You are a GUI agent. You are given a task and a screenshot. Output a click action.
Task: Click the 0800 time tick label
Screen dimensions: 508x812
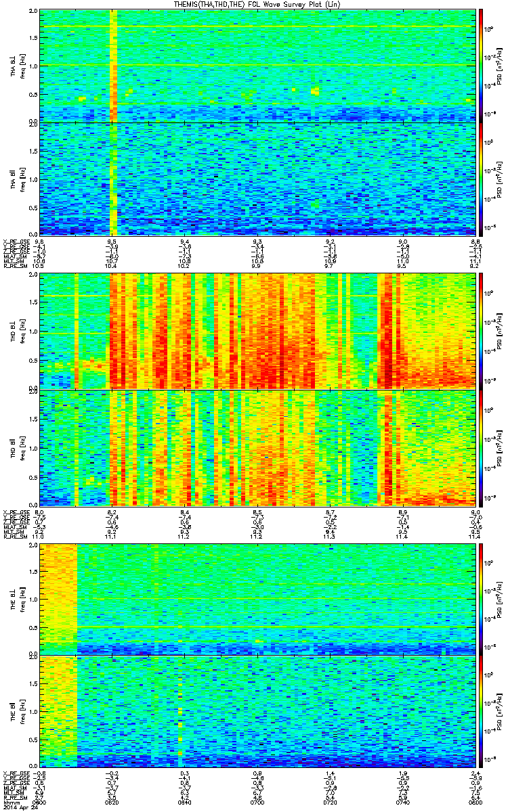pyautogui.click(x=475, y=803)
